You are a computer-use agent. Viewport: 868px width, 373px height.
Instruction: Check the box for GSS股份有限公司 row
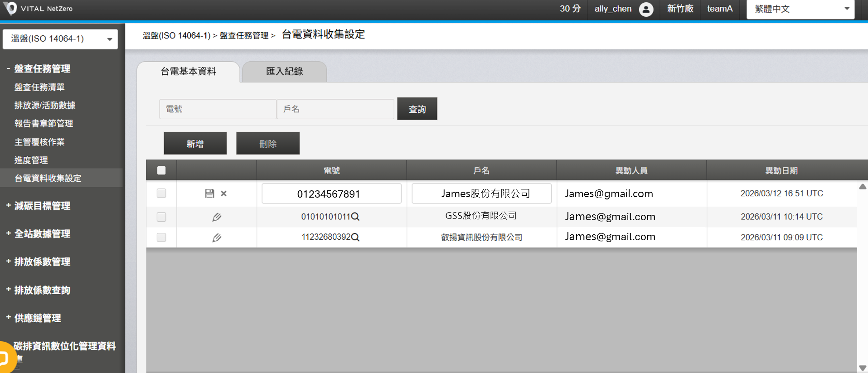[161, 217]
